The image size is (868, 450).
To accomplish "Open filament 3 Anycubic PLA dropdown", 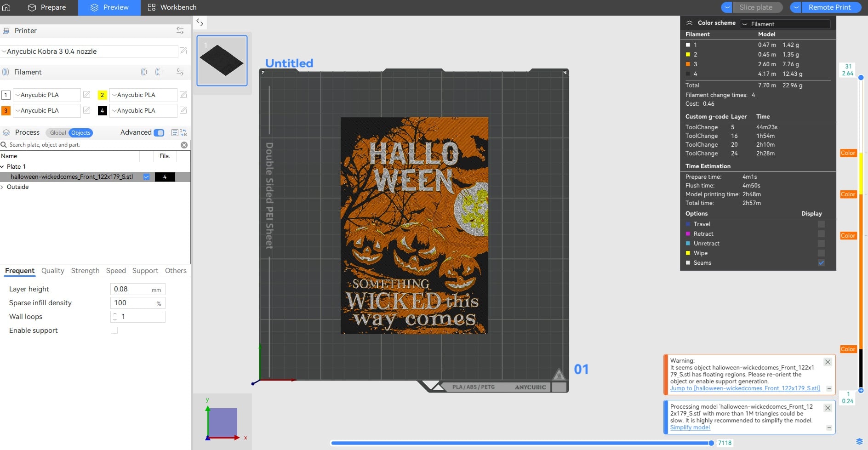I will click(47, 110).
